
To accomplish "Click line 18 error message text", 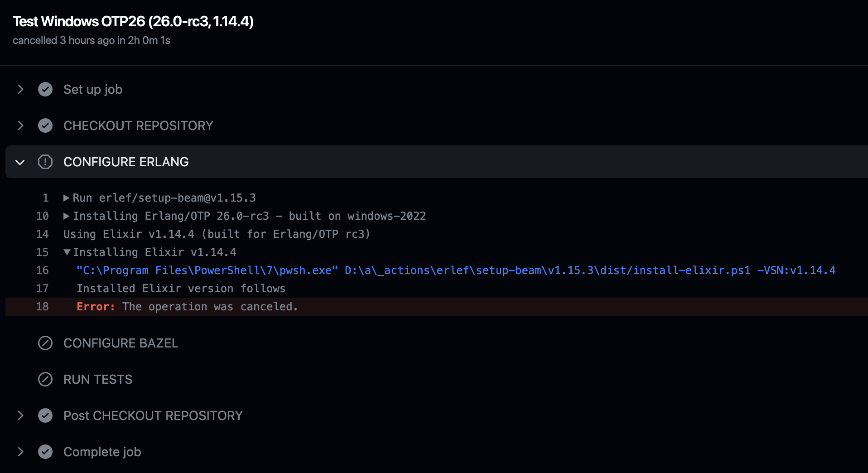I will 208,307.
